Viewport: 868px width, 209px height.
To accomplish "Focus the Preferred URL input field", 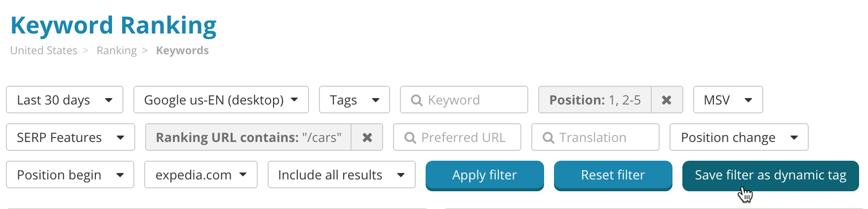I will tap(463, 138).
